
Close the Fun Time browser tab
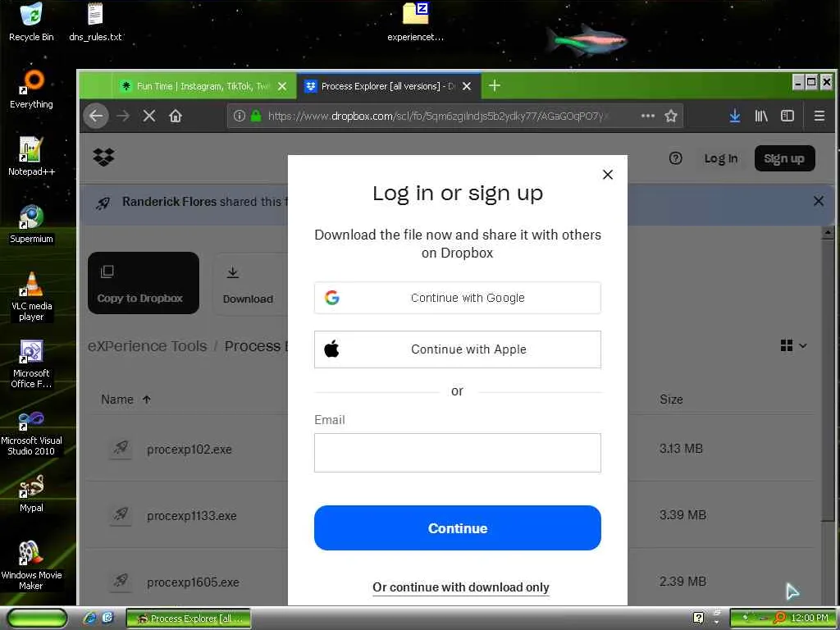point(282,86)
